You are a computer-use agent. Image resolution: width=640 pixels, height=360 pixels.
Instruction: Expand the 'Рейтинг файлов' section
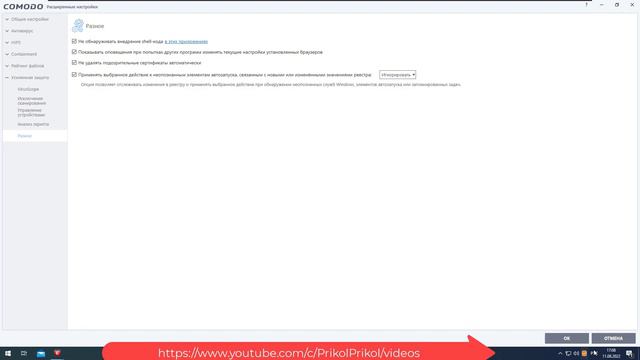[27, 66]
